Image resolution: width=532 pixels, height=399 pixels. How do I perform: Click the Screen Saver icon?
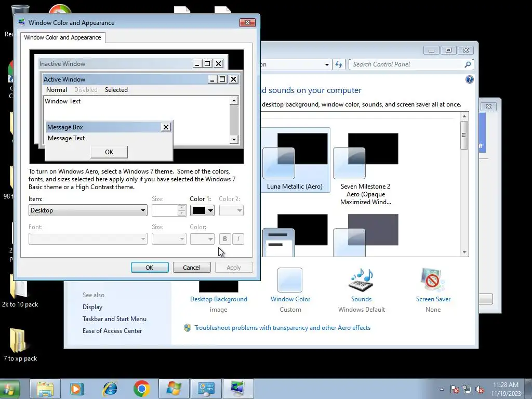click(432, 280)
